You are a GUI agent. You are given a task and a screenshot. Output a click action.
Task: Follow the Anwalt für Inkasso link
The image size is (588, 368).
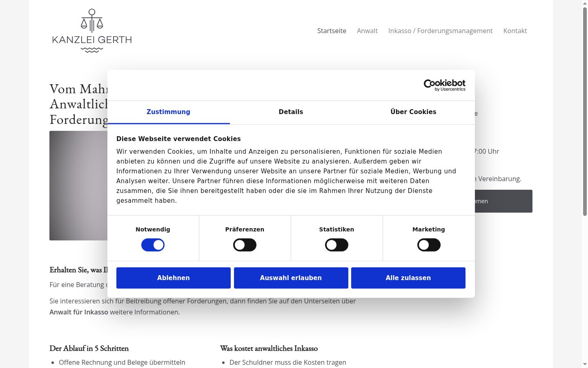[x=79, y=312]
